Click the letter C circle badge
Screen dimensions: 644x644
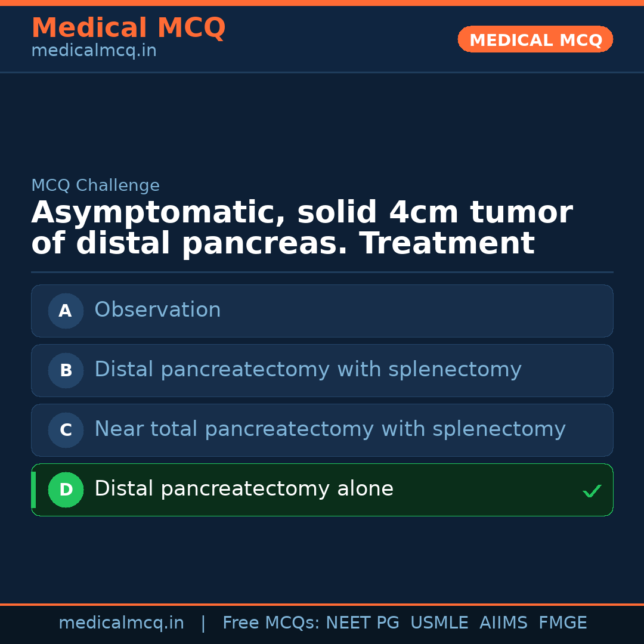pyautogui.click(x=66, y=430)
